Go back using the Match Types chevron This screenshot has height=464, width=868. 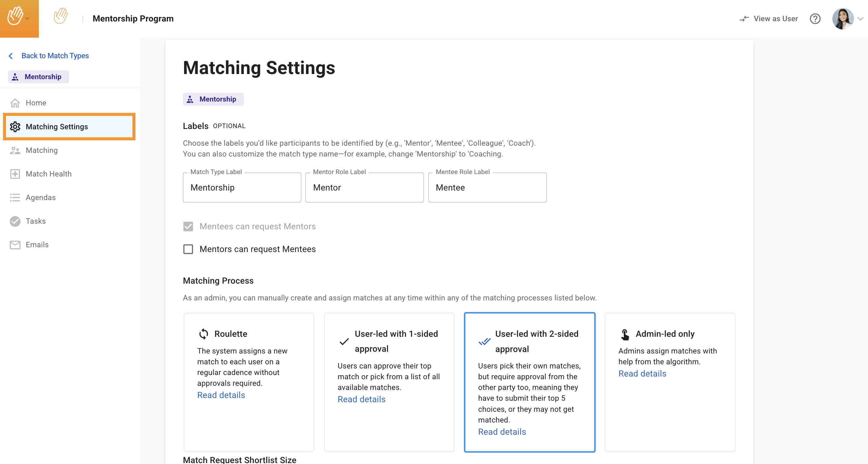coord(11,56)
